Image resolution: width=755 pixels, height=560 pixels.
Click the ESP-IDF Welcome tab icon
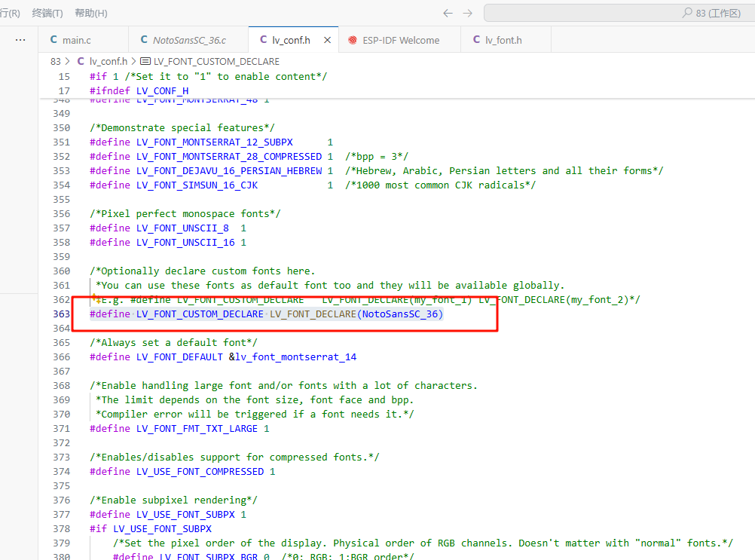coord(353,40)
